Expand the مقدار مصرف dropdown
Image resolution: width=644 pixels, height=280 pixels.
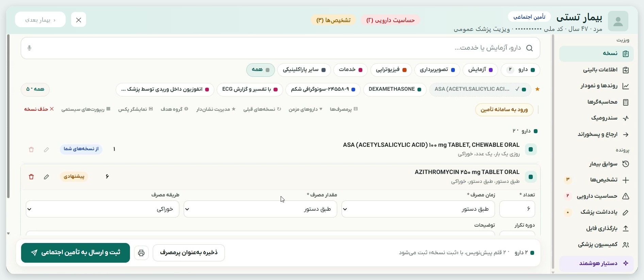coord(260,209)
